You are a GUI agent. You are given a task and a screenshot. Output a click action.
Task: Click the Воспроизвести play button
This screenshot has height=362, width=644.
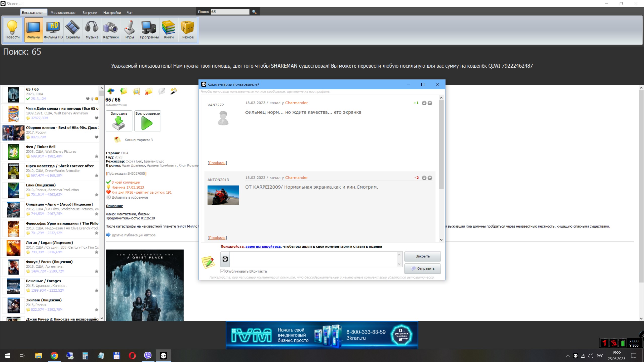(148, 121)
